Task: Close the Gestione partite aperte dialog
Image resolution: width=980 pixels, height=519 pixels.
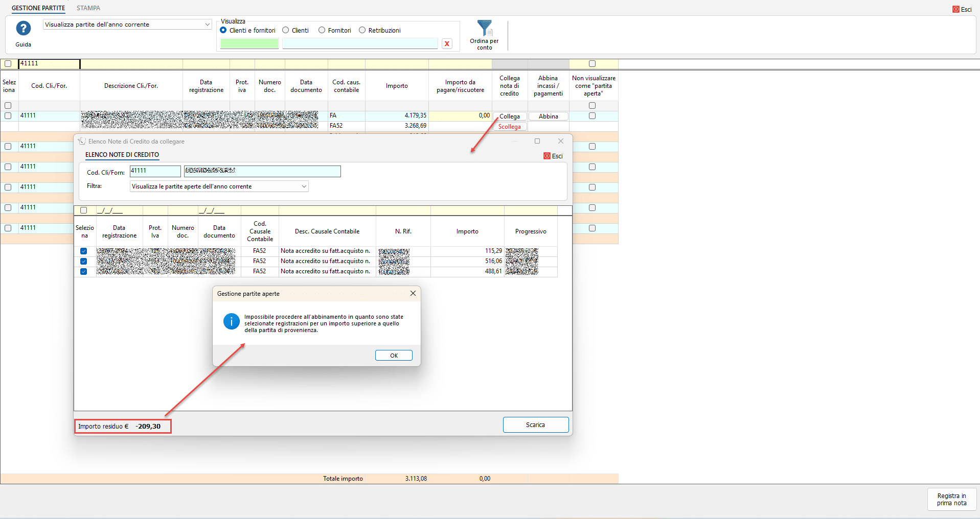Action: (x=413, y=293)
